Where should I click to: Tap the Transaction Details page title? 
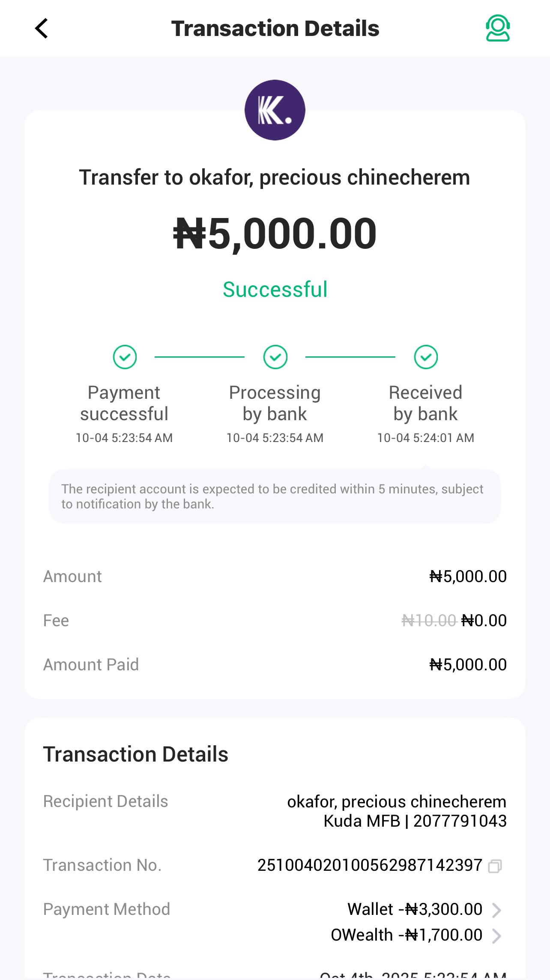pos(275,29)
